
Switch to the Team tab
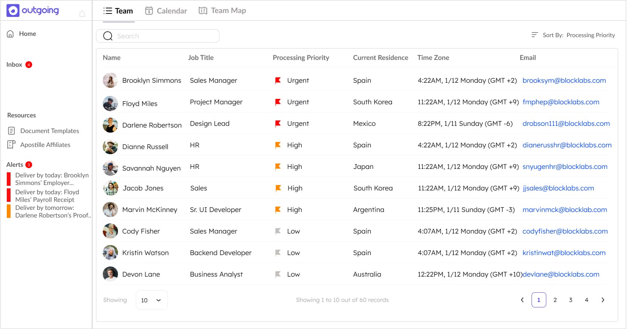(118, 11)
